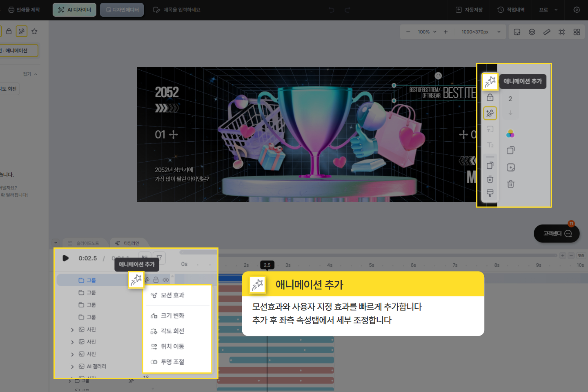
Task: Click the CMYK color circles icon
Action: tap(510, 134)
